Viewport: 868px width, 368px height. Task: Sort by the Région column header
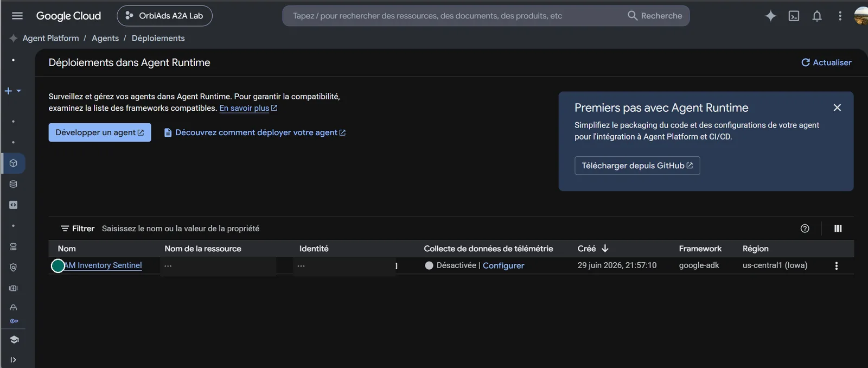pos(755,249)
